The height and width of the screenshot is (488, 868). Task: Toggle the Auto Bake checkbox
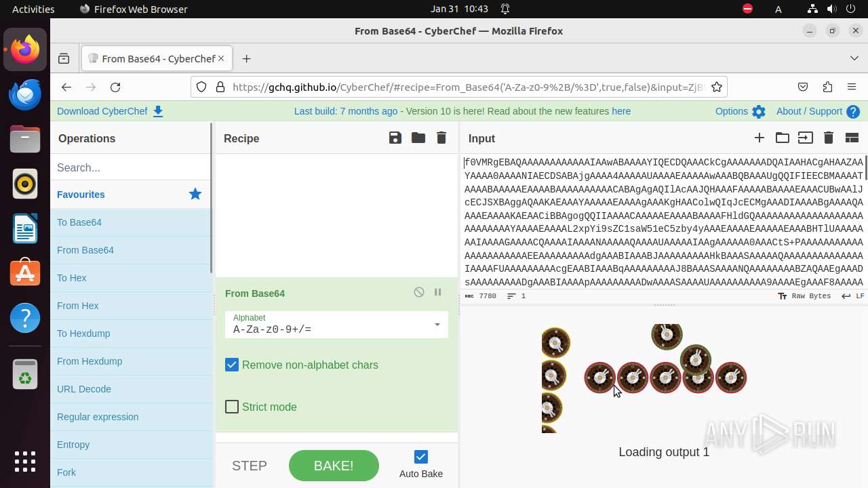tap(421, 457)
